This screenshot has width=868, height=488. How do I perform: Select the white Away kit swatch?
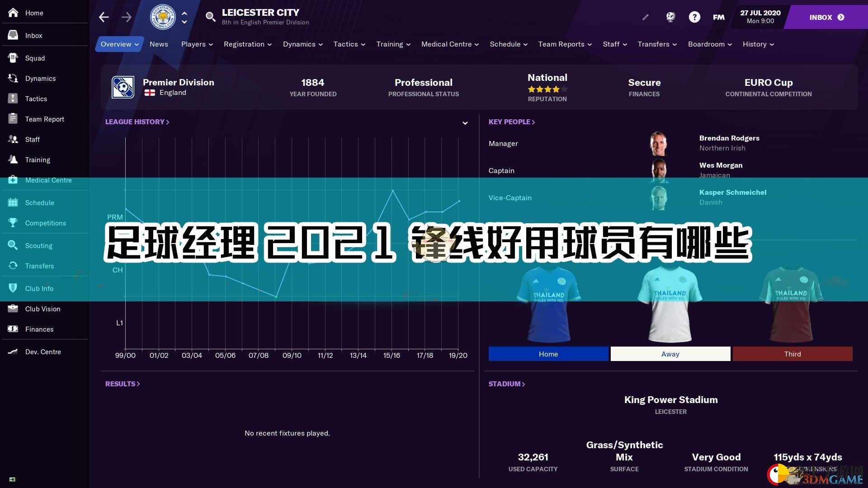pyautogui.click(x=670, y=354)
